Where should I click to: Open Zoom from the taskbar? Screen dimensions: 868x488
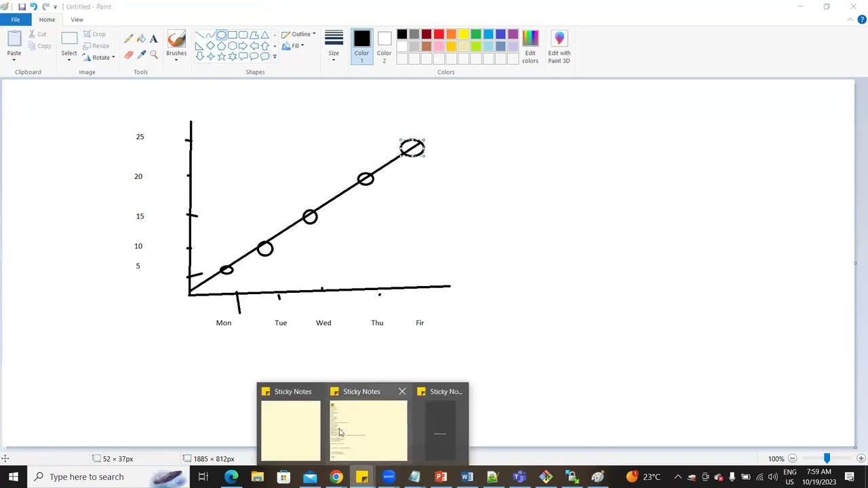point(389,477)
